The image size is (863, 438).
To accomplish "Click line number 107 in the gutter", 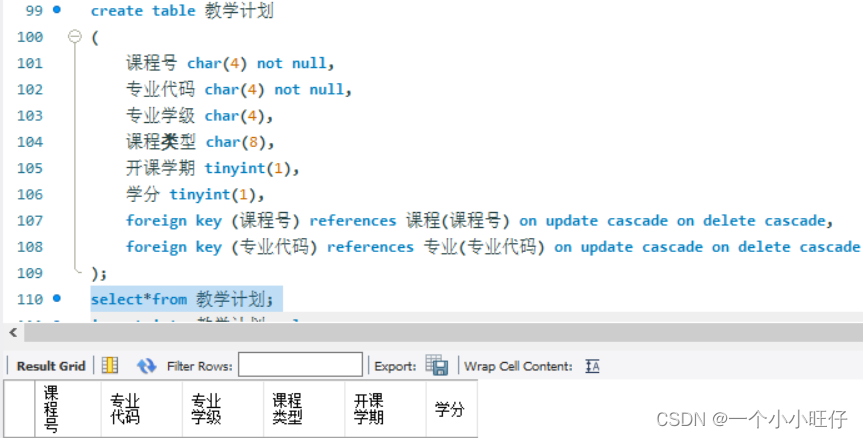I will click(x=30, y=221).
